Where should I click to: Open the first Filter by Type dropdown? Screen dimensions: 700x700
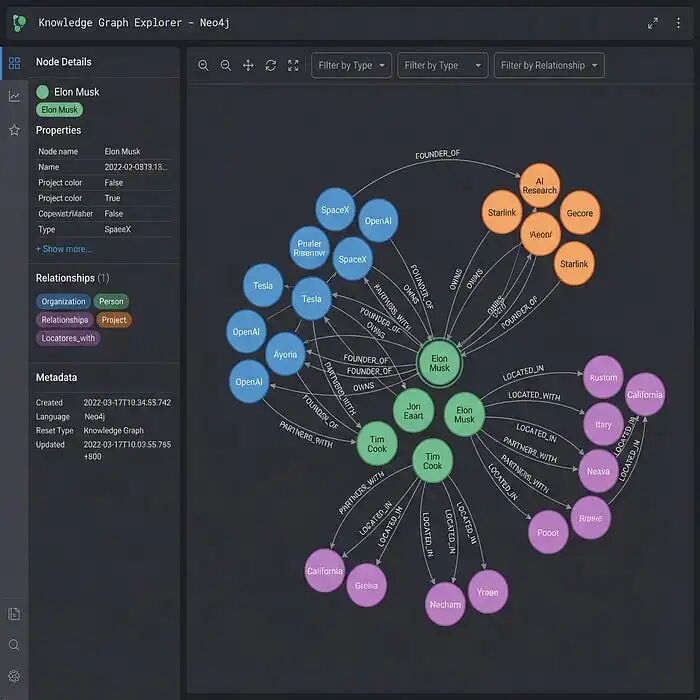click(351, 66)
